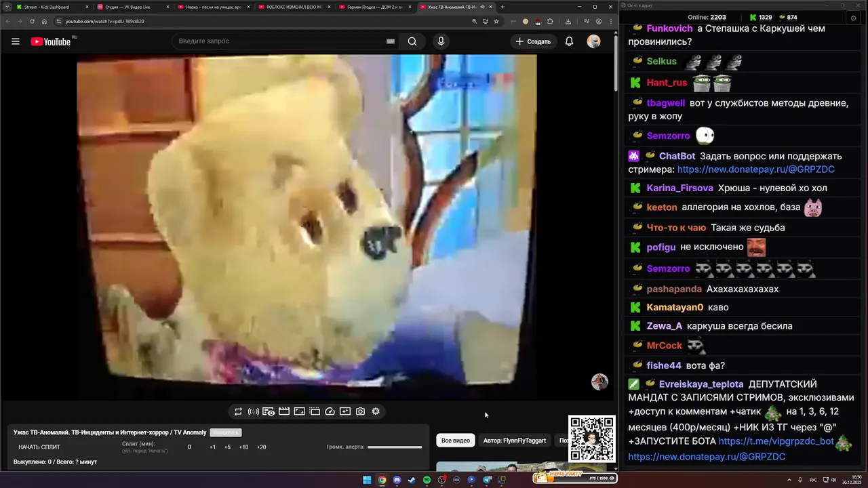
Task: Click the YouTube search magnifier button
Action: pos(412,41)
